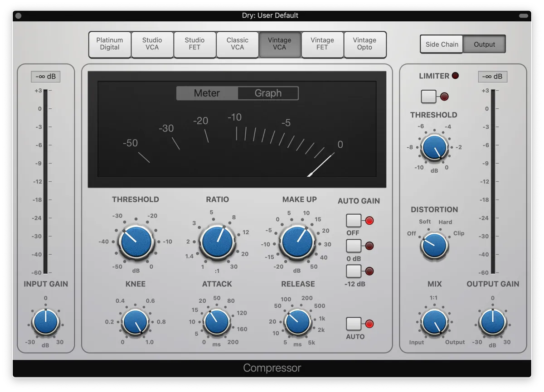Select the Platinum Digital compressor model

[110, 44]
